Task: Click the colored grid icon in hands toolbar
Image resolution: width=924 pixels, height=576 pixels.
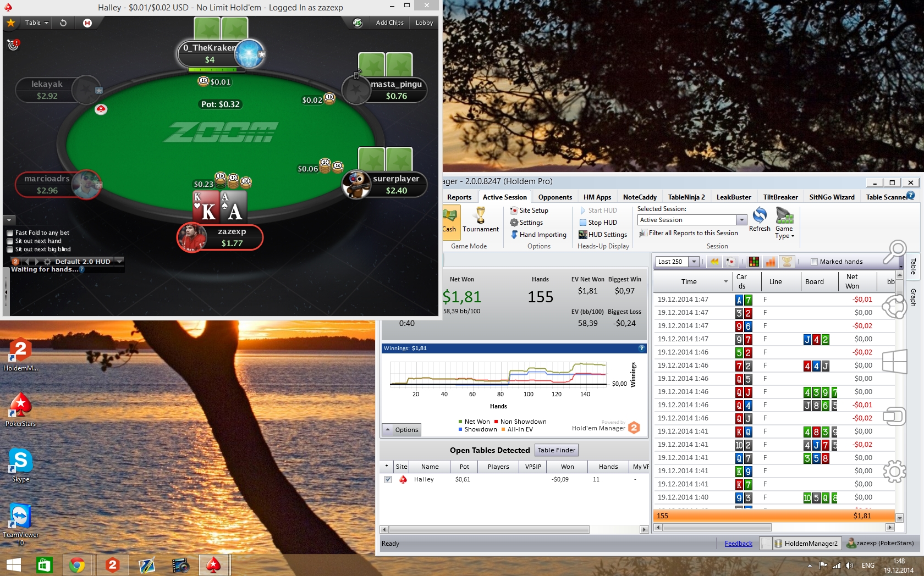Action: [x=754, y=262]
